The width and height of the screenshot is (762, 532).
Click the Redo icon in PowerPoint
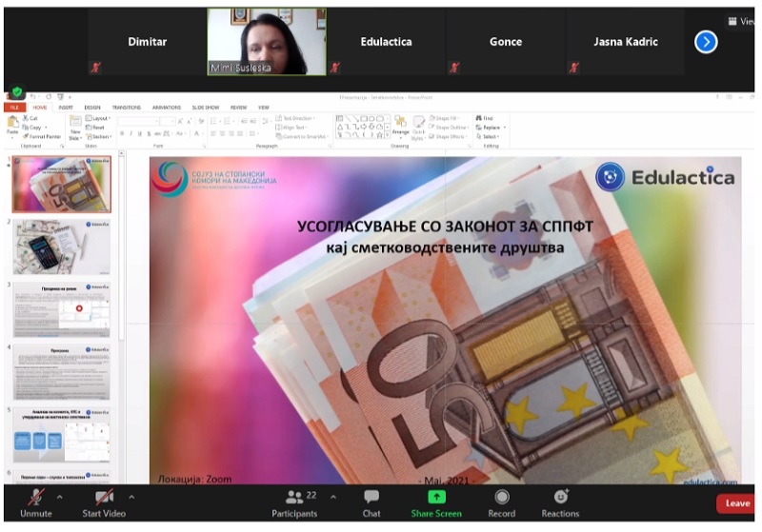pos(49,96)
